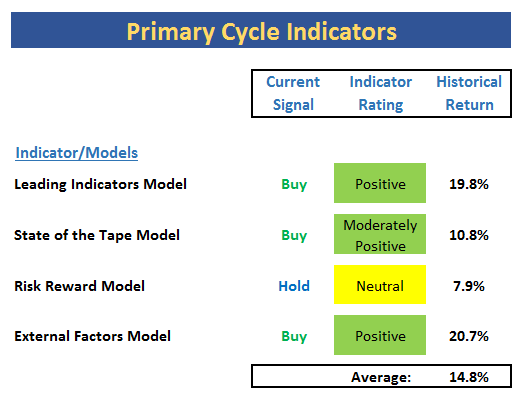Click green Positive cell for Leading Indicators
Screen dimensions: 525x399
coord(380,183)
